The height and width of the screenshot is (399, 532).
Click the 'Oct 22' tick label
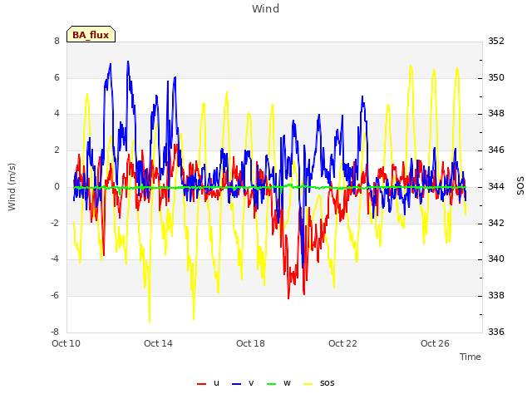tap(342, 343)
